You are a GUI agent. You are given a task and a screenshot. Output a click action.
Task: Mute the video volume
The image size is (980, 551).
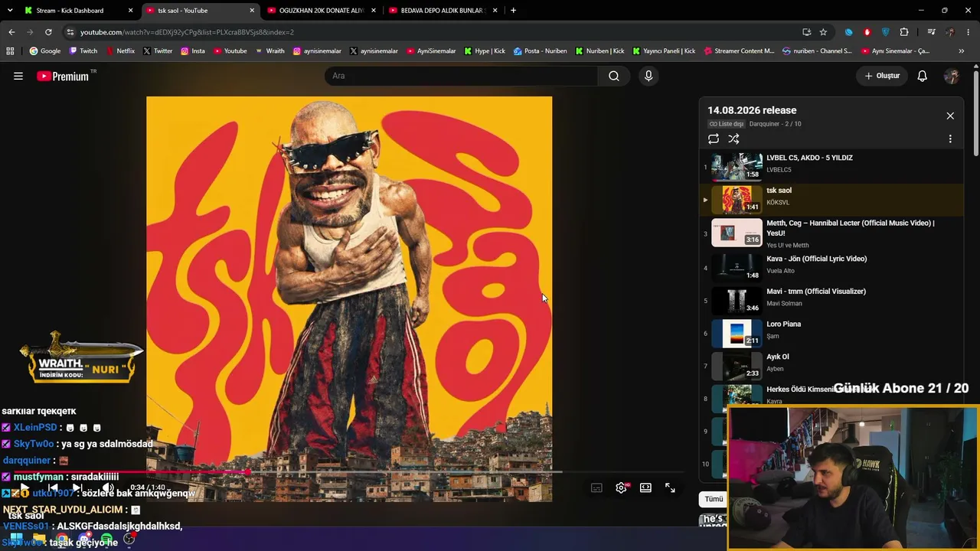108,487
